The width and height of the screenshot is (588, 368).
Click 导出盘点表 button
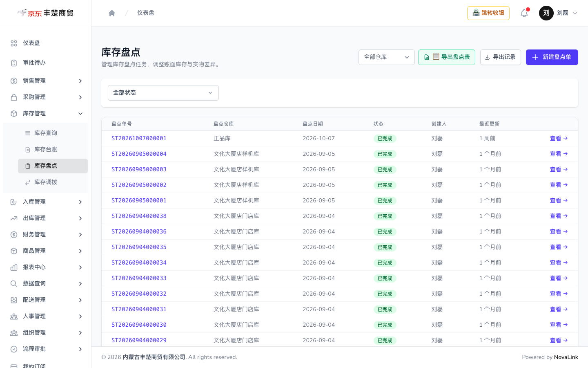pyautogui.click(x=447, y=57)
